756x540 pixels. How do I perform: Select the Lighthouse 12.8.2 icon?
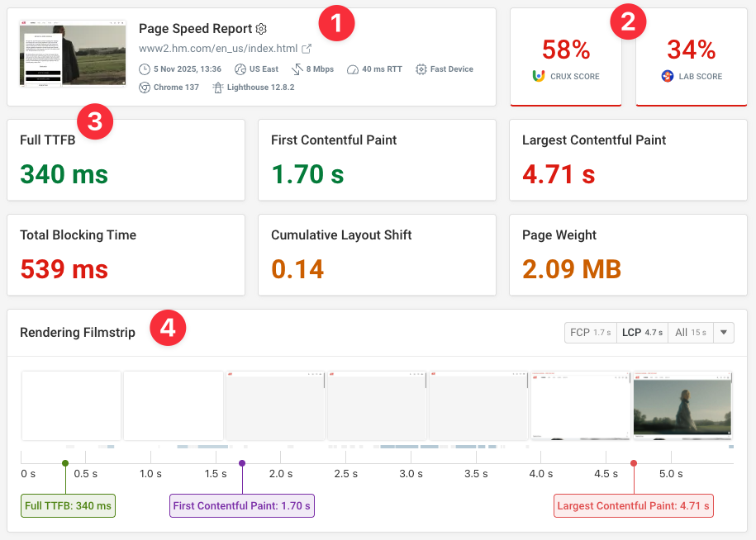(218, 87)
